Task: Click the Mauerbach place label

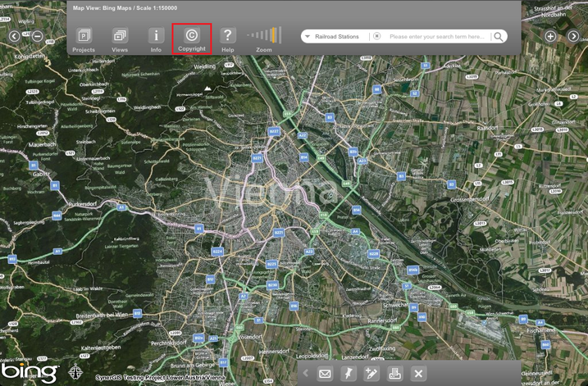Action: [42, 144]
